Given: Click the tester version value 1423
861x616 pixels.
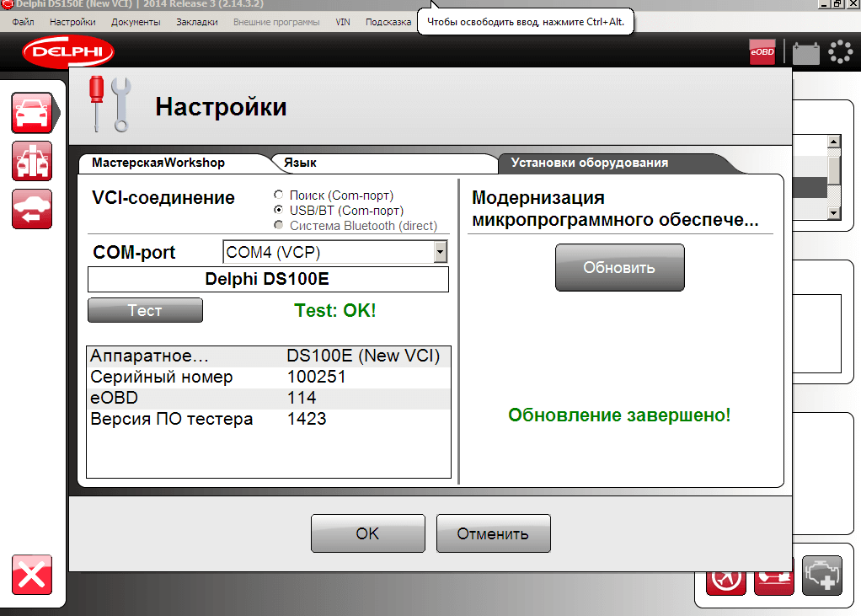Looking at the screenshot, I should coord(307,419).
